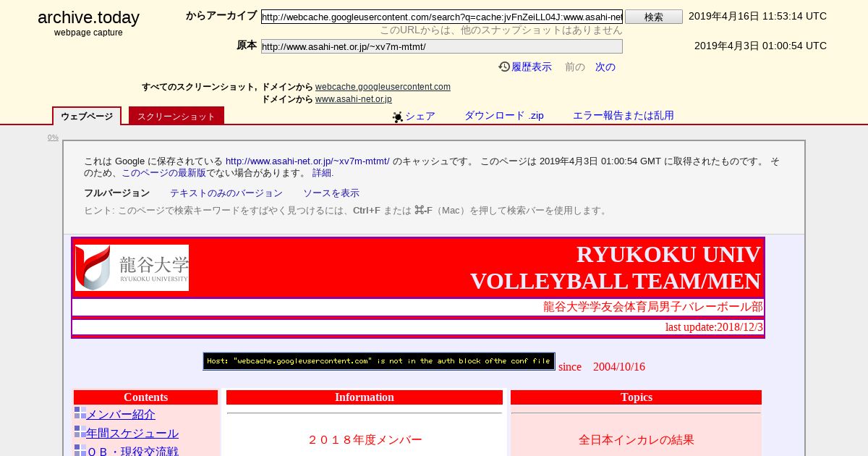The height and width of the screenshot is (456, 868).
Task: Select ソースを表示 option
Action: [331, 193]
